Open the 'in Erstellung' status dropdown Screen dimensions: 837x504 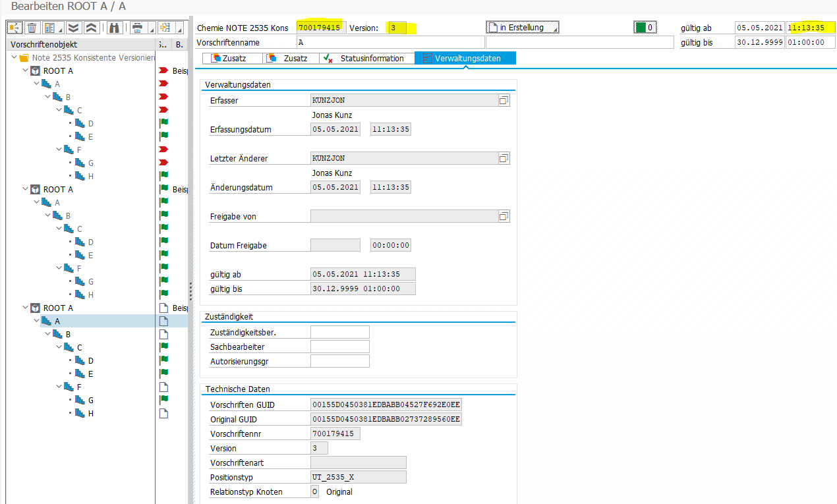point(523,28)
